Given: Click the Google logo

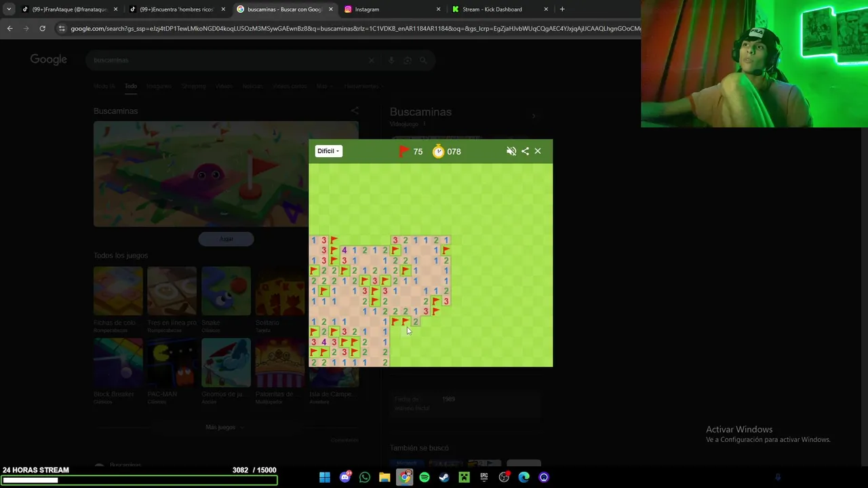Looking at the screenshot, I should [x=48, y=60].
